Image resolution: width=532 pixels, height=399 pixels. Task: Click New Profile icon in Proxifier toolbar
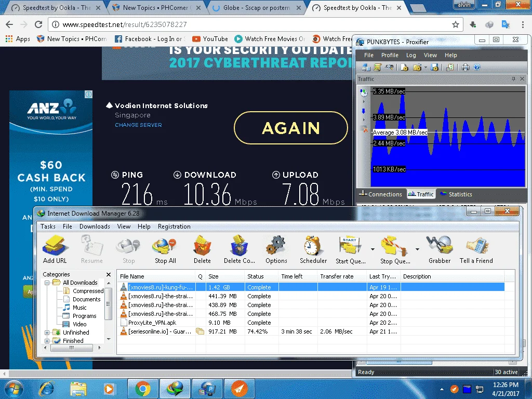[x=404, y=67]
